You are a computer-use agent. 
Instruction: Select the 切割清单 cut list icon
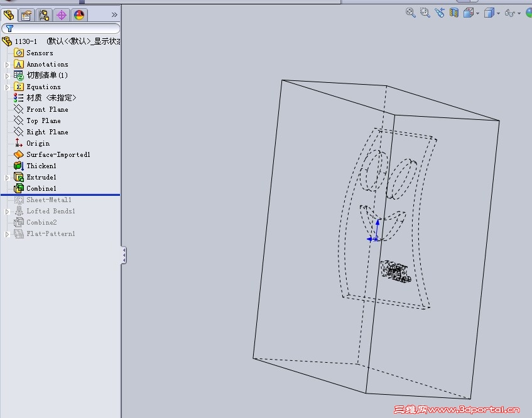tap(19, 75)
